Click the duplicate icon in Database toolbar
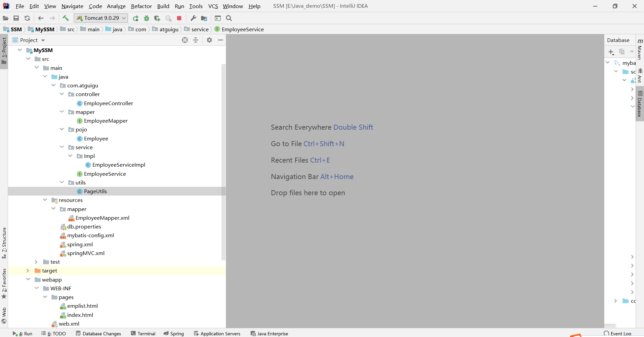 coord(622,52)
